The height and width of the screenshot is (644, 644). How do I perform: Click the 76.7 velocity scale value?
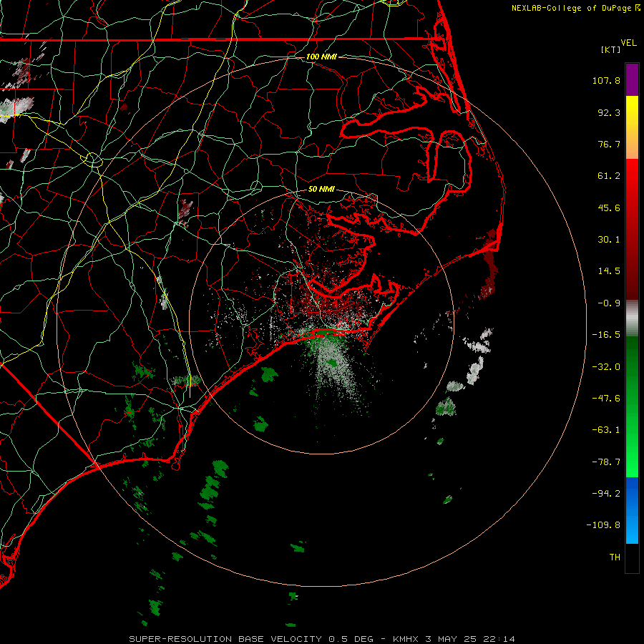click(x=609, y=144)
